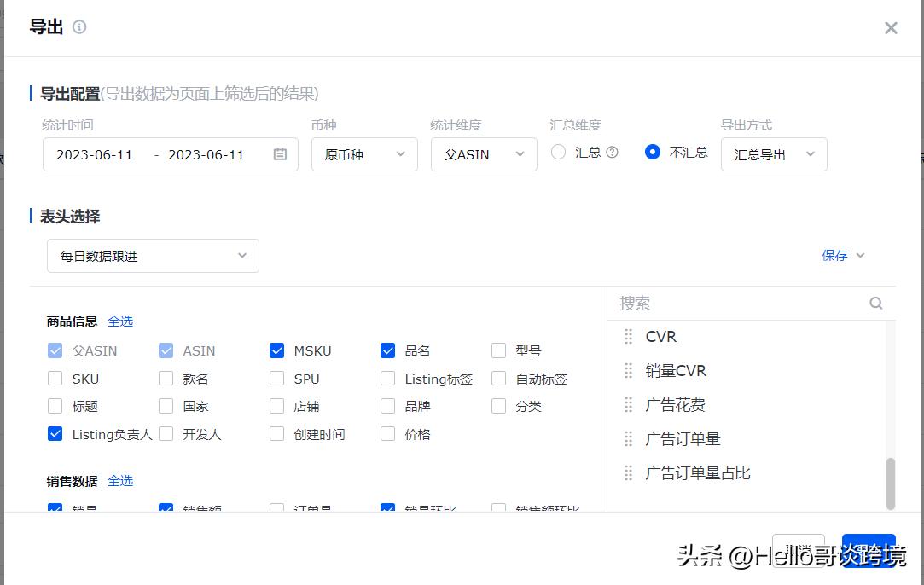Click 全选 next to 商品信息
The width and height of the screenshot is (924, 585).
pos(120,321)
